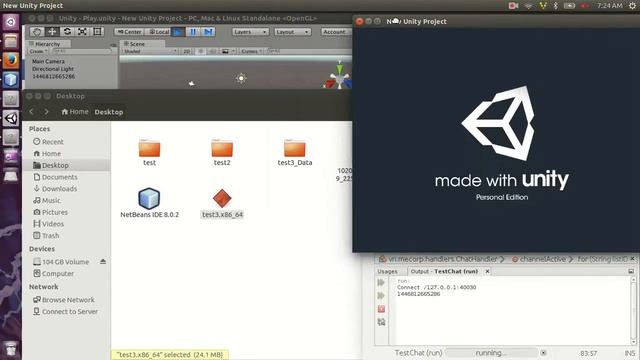The image size is (640, 360).
Task: Click Browse Network in sidebar
Action: pos(64,300)
